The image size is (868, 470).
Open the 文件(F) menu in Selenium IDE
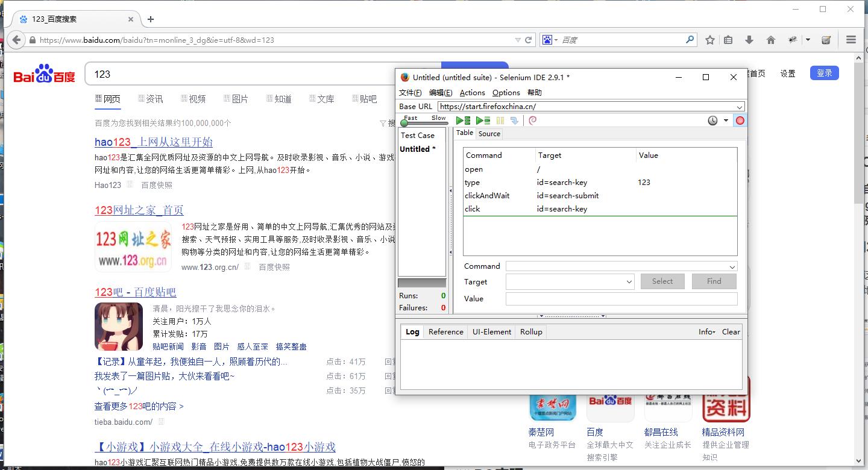[410, 93]
